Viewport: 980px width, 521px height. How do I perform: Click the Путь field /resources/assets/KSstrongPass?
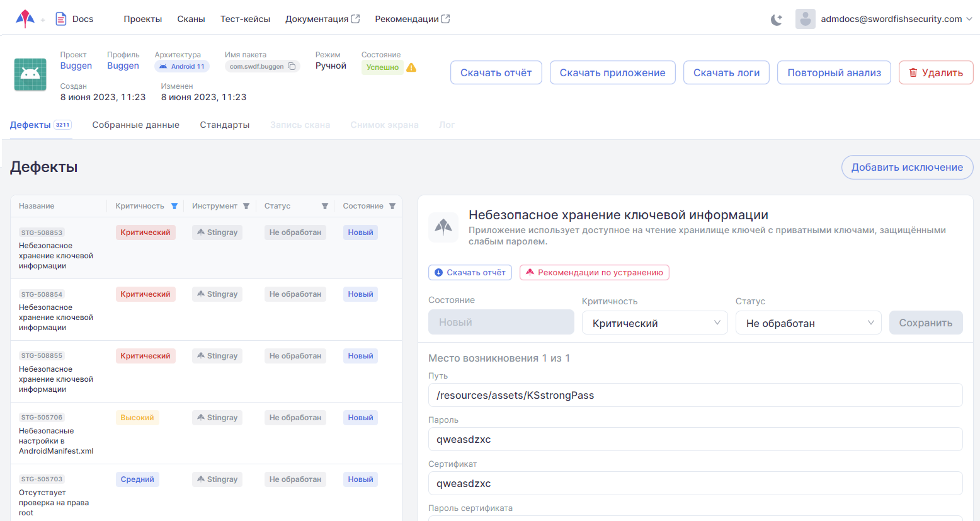click(695, 395)
